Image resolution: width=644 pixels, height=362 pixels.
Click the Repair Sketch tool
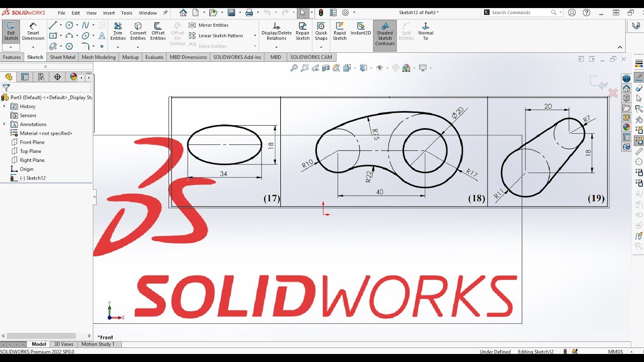302,31
